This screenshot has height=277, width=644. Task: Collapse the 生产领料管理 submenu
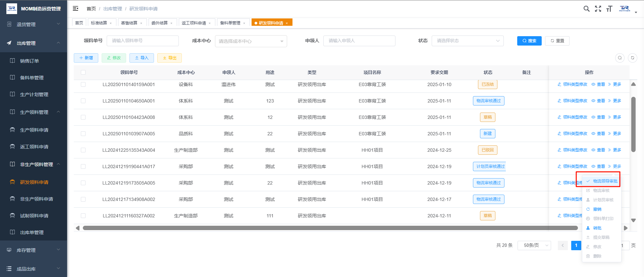34,112
